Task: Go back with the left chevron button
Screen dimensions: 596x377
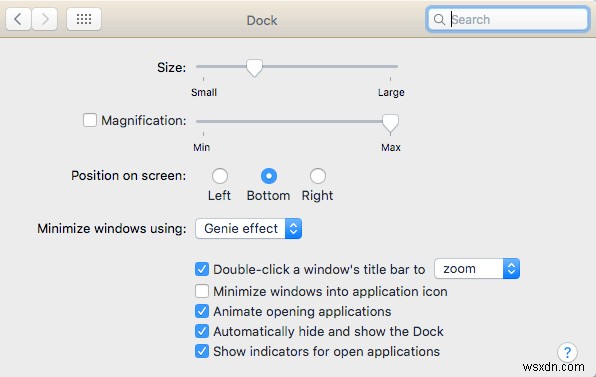Action: coord(18,19)
